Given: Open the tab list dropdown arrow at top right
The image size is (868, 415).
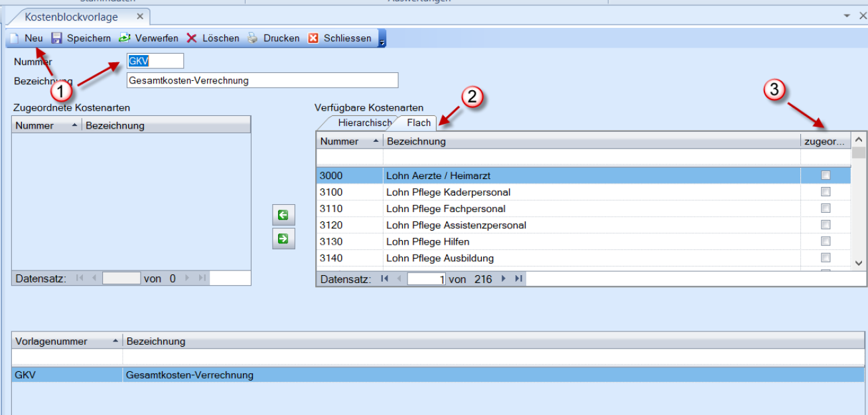Looking at the screenshot, I should pos(846,15).
